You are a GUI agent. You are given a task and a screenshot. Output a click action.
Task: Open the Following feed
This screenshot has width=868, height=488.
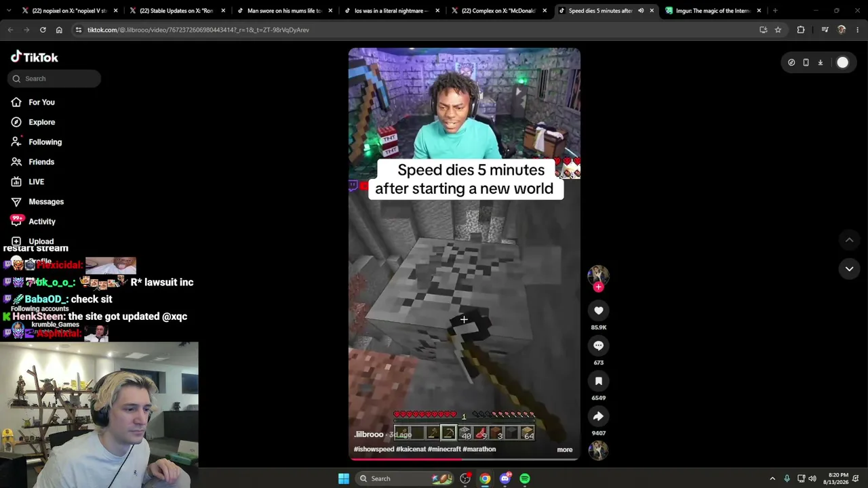(37, 142)
